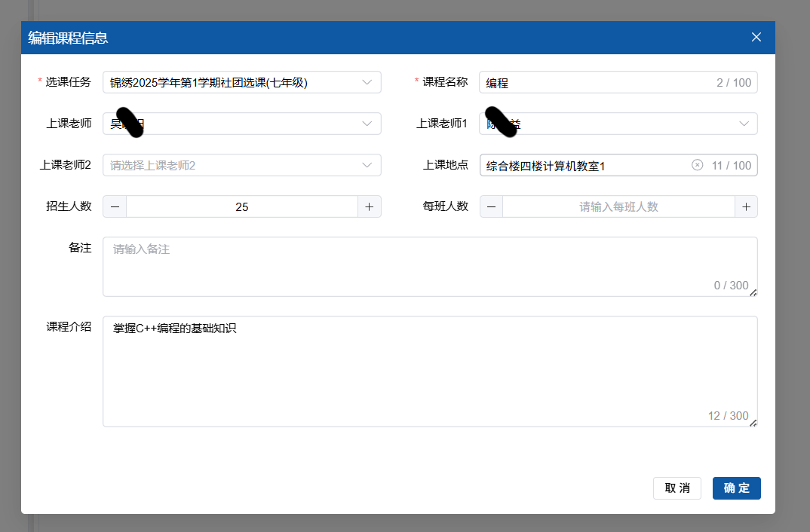
Task: Decrease 招生人数 with minus button
Action: pos(115,206)
